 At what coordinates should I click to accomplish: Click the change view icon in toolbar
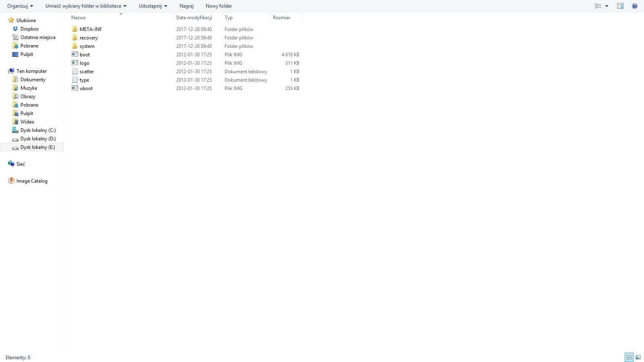598,6
